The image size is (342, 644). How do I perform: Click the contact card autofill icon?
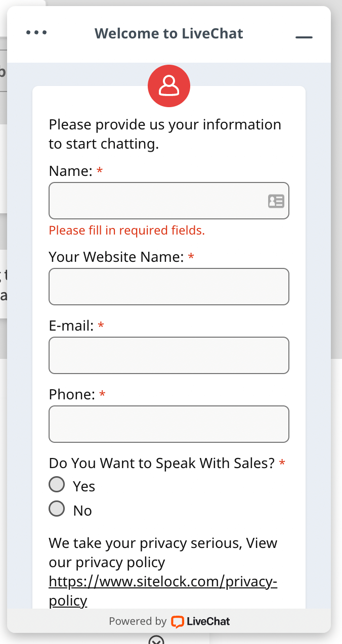(276, 201)
